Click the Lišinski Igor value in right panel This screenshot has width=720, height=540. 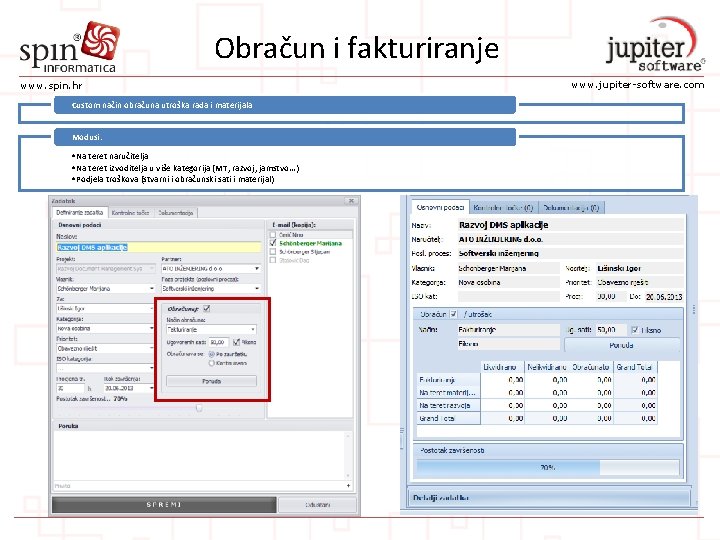(x=619, y=268)
